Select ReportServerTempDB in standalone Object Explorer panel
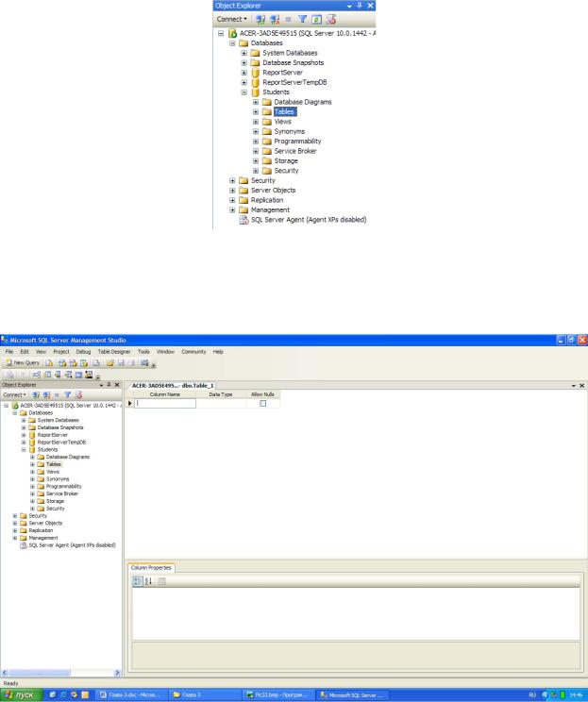Screen dimensions: 588x702 point(294,82)
